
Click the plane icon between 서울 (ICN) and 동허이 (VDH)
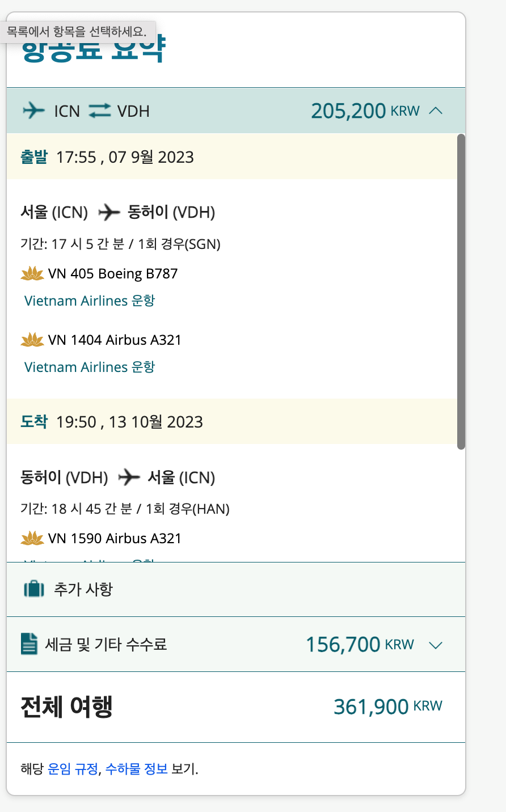click(109, 213)
